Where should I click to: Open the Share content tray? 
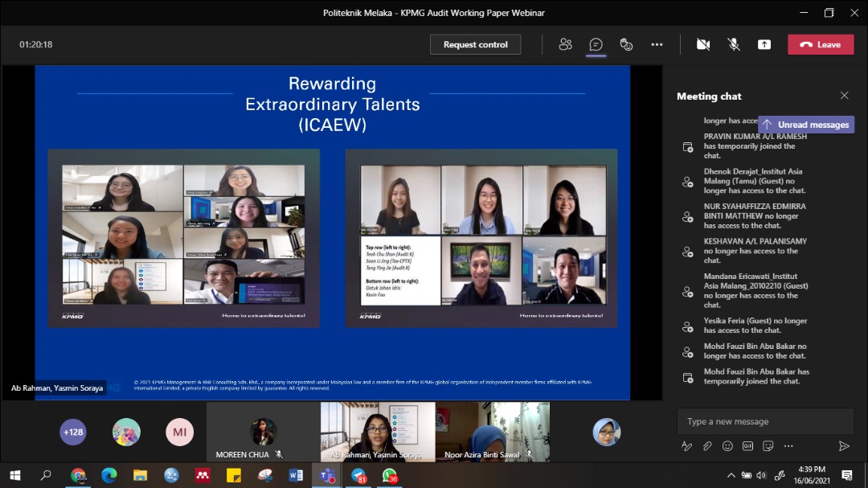click(x=764, y=44)
